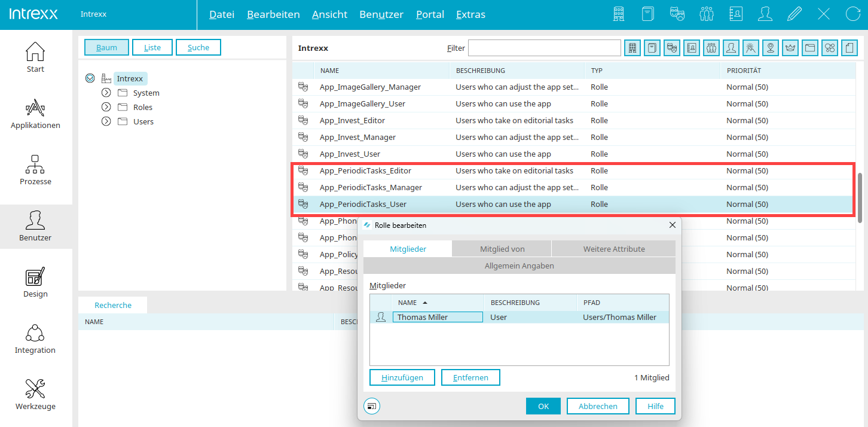This screenshot has width=868, height=427.
Task: Open the Ansicht menu
Action: click(329, 14)
